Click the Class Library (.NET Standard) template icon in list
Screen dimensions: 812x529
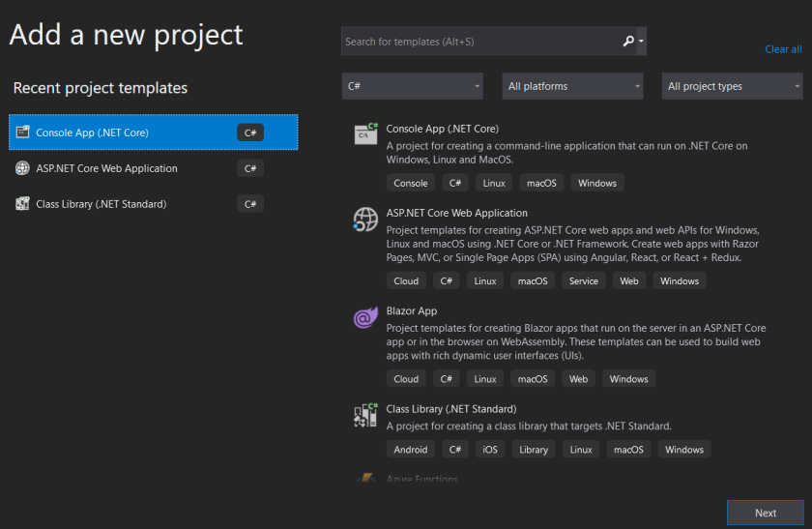coord(365,415)
